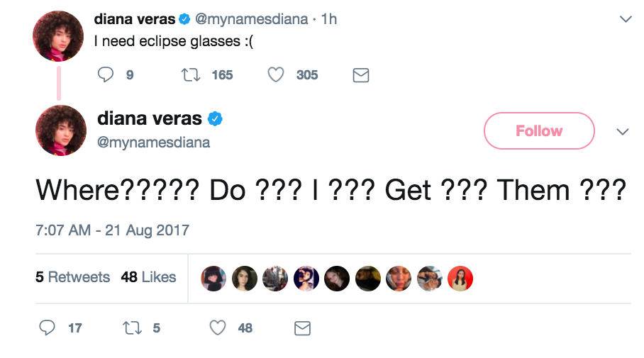Click reply icon on eclipse glasses tweet
This screenshot has height=358, width=644.
pos(106,74)
